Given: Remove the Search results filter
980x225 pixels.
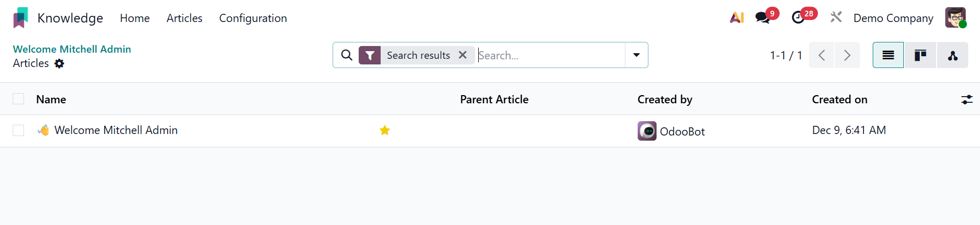Looking at the screenshot, I should (x=462, y=55).
